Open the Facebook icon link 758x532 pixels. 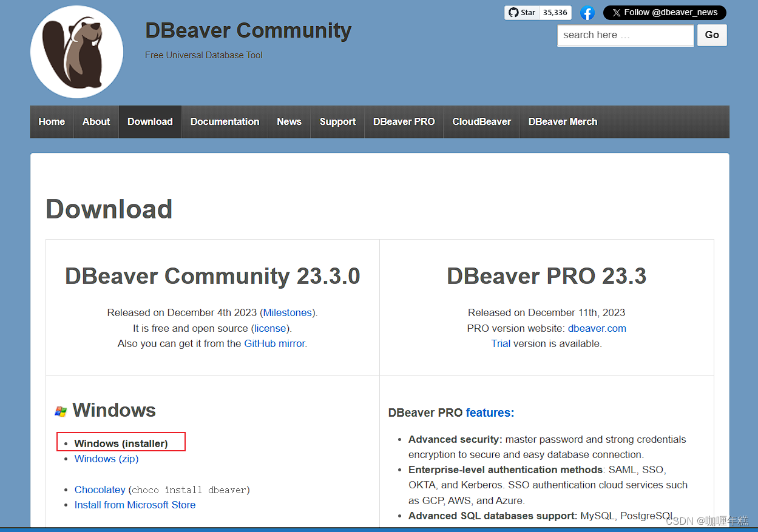coord(587,13)
